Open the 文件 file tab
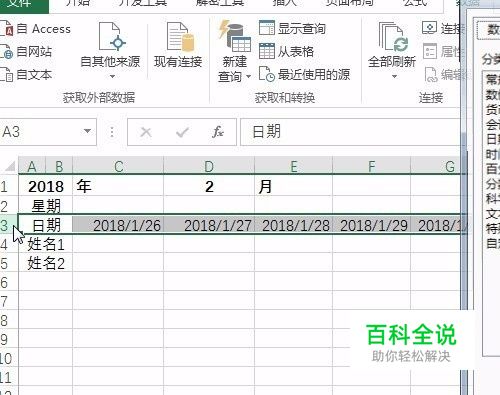 [24, 5]
